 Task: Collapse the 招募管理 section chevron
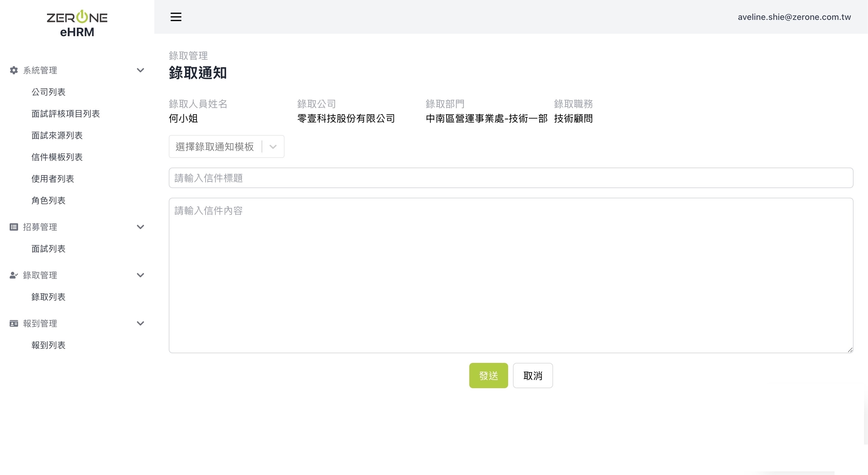point(140,227)
